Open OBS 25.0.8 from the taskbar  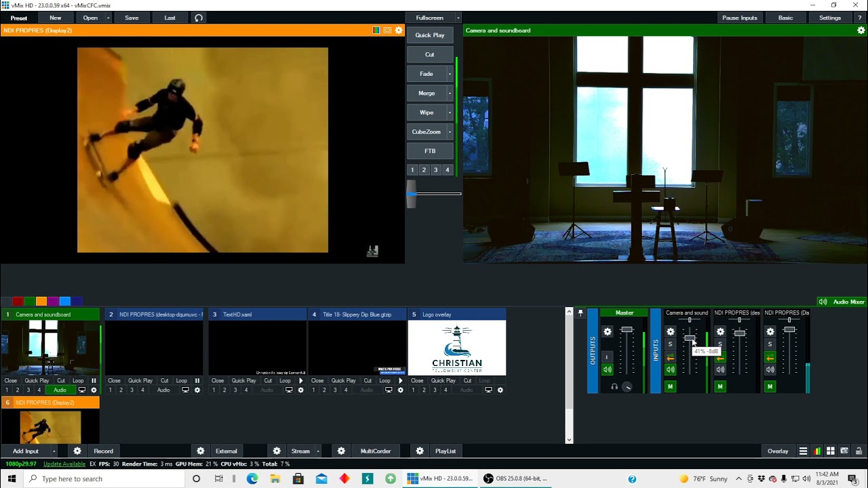[x=516, y=479]
